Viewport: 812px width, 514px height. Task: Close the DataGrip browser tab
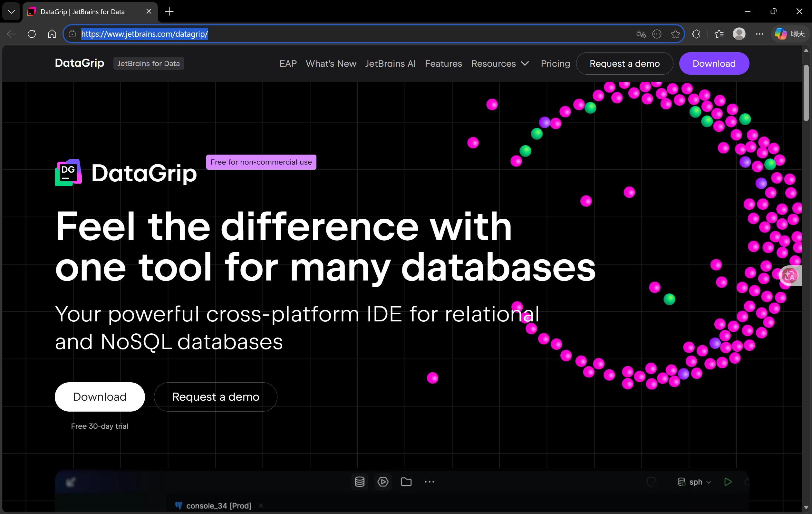pos(149,12)
